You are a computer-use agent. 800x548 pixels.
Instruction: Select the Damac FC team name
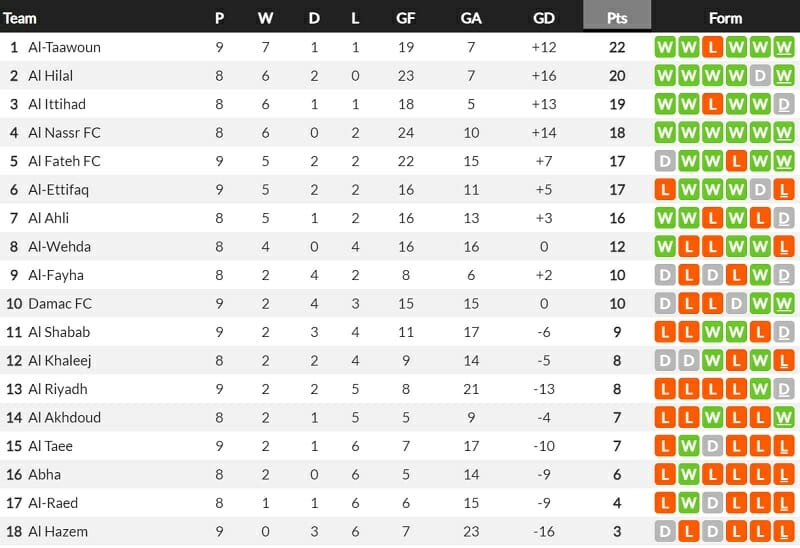click(60, 304)
